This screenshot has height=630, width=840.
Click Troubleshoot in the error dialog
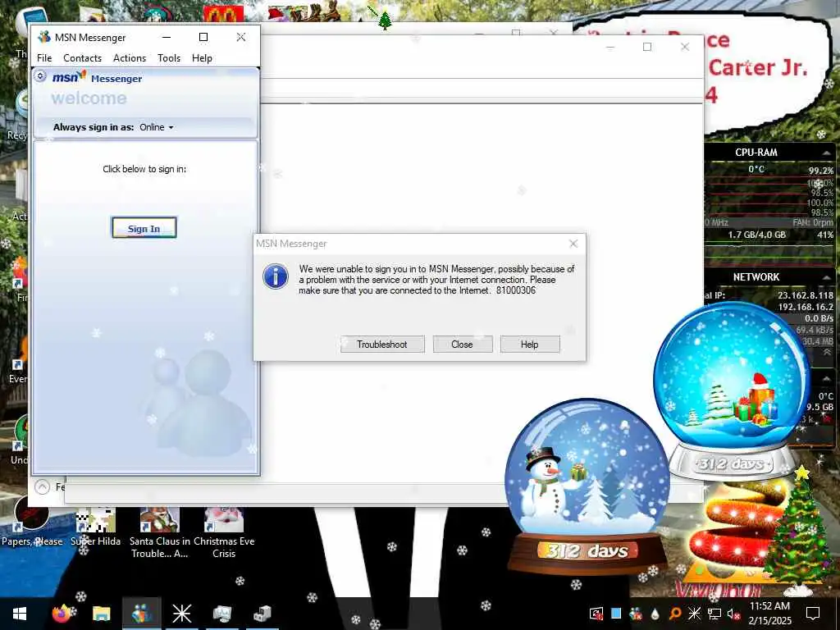(382, 345)
